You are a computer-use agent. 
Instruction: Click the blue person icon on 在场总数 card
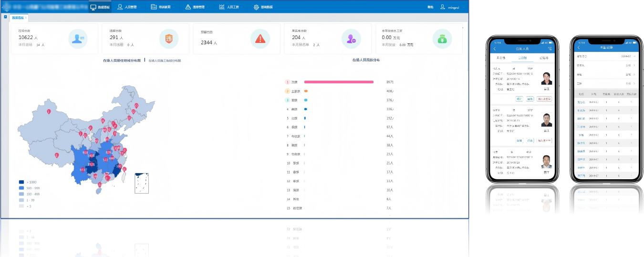pyautogui.click(x=77, y=39)
